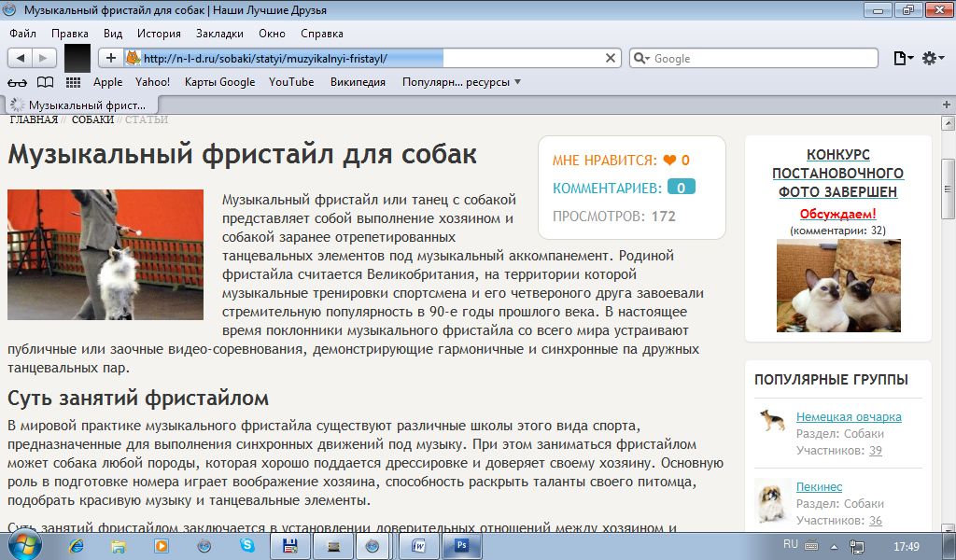Open participants count 36 link
This screenshot has width=956, height=560.
point(876,521)
